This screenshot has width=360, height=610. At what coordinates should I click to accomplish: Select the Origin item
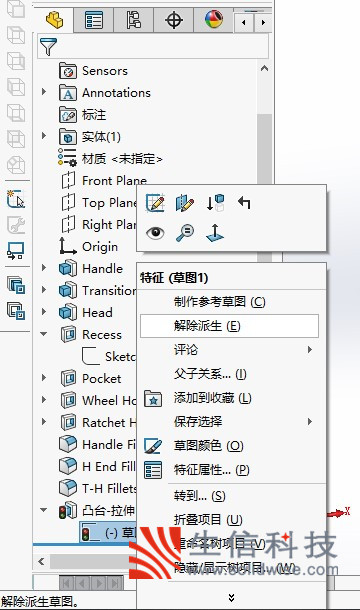coord(88,246)
